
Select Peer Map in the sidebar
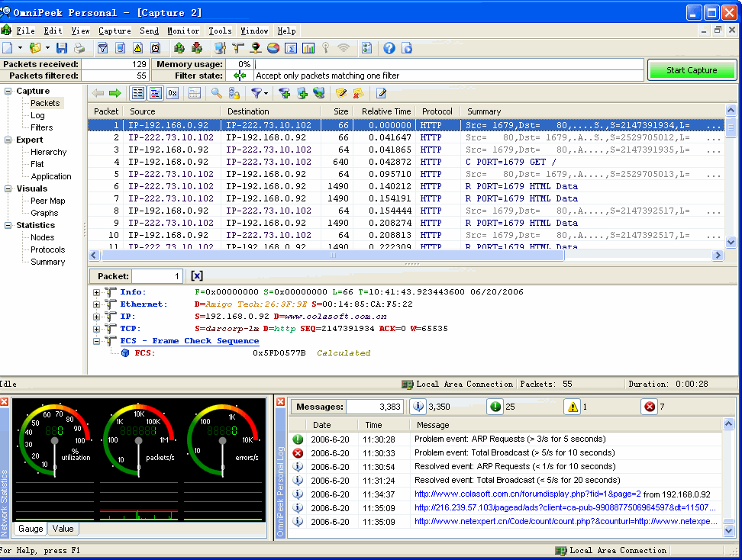[x=47, y=201]
